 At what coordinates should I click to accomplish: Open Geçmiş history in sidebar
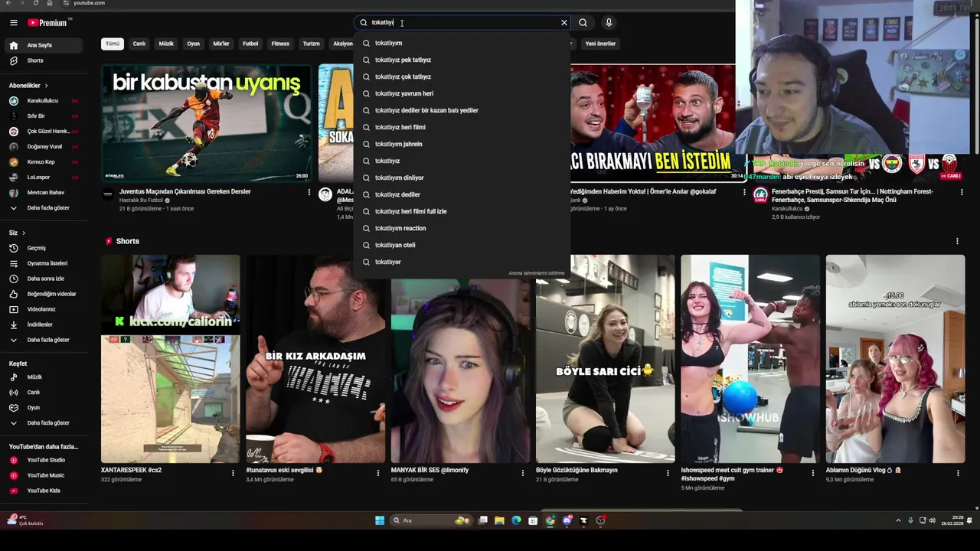(42, 248)
